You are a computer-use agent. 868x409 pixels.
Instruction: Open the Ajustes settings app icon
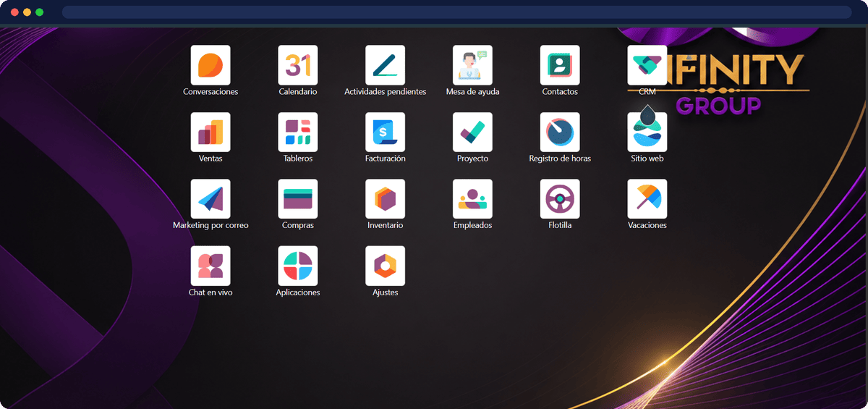(x=386, y=266)
